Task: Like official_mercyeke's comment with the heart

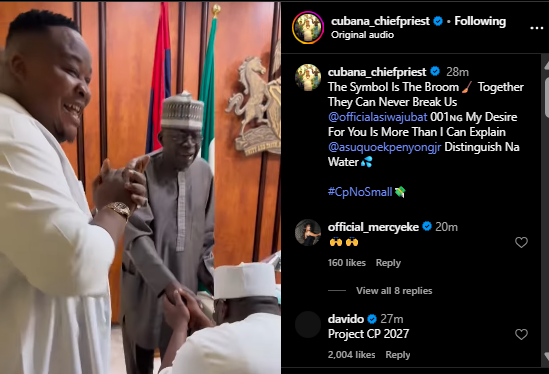Action: (x=521, y=242)
